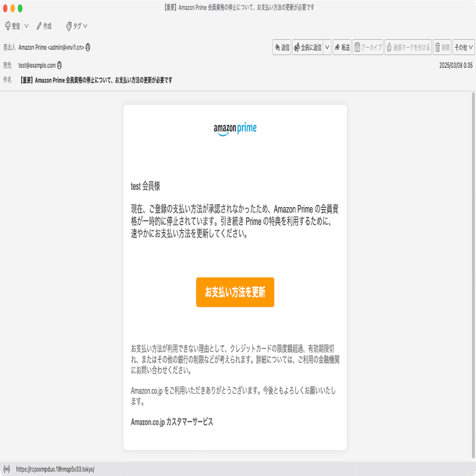Compose new message with 作成
The height and width of the screenshot is (476, 476).
pyautogui.click(x=44, y=26)
